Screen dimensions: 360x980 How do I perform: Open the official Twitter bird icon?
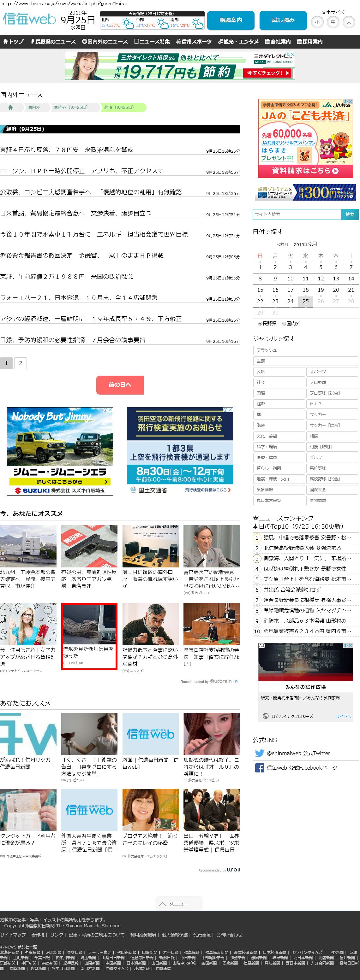coord(260,753)
